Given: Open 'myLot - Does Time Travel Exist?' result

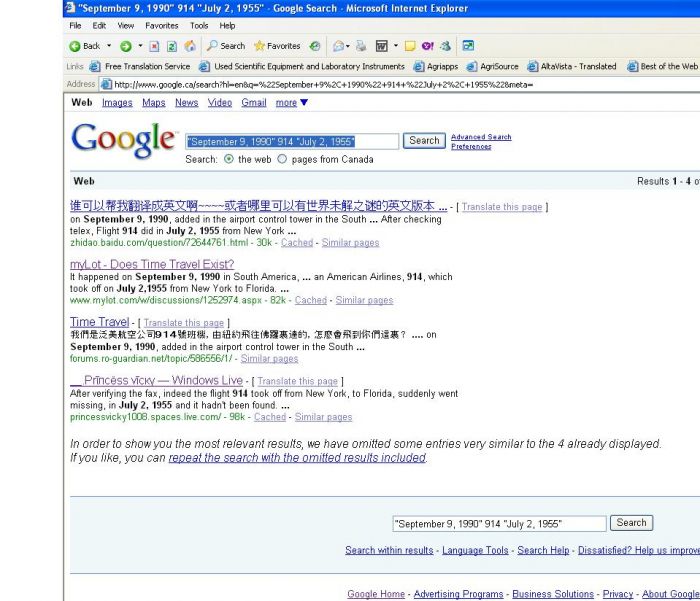Looking at the screenshot, I should coord(152,264).
